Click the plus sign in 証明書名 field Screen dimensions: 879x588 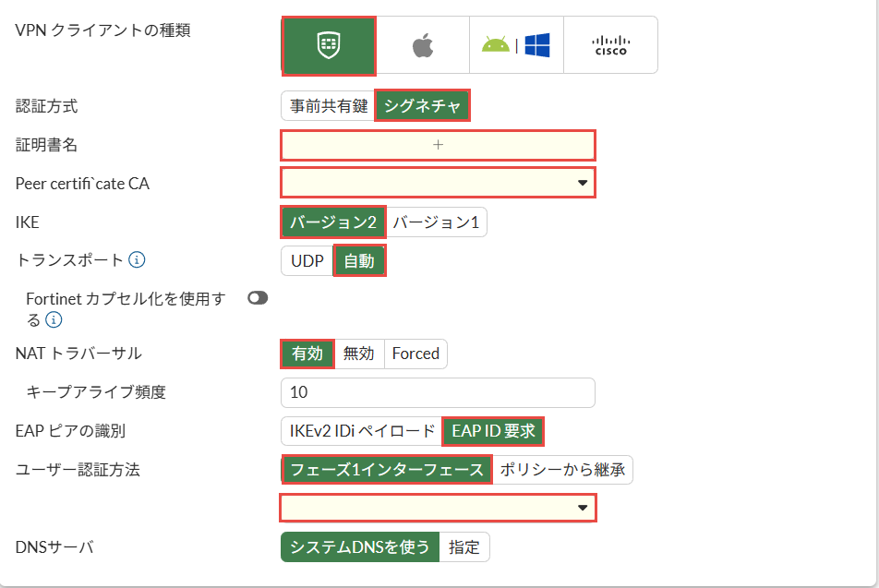(x=438, y=145)
